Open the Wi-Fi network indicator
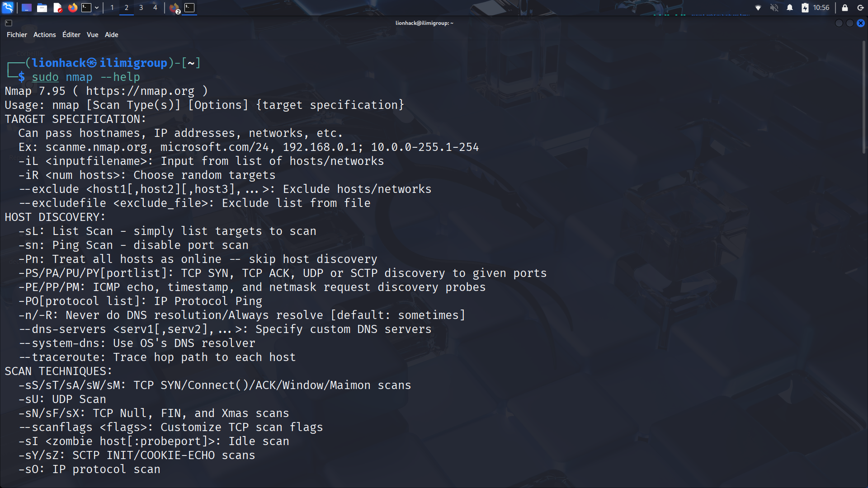Viewport: 868px width, 488px height. click(x=758, y=8)
